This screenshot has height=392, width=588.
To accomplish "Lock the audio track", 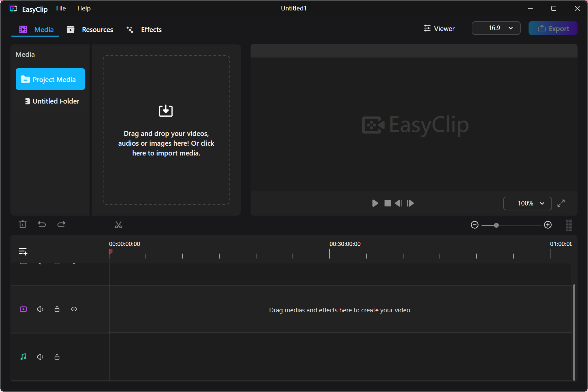I will click(57, 357).
